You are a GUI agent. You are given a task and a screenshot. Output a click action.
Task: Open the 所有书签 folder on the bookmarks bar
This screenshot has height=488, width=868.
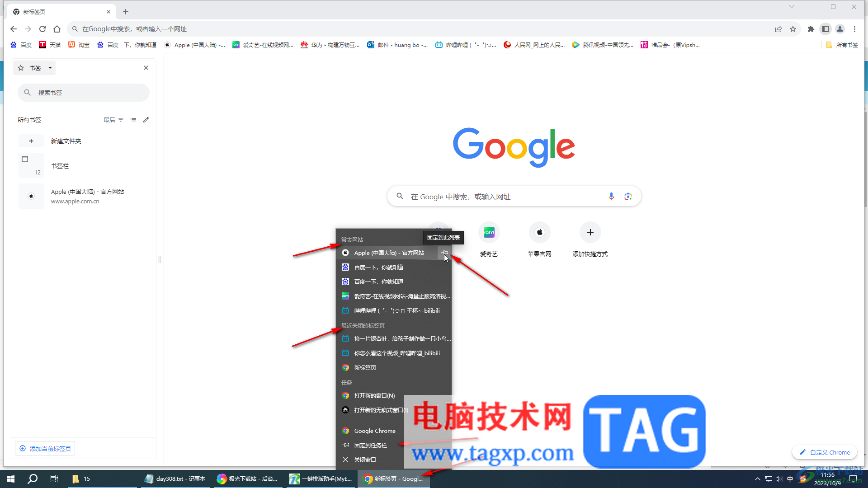coord(842,45)
